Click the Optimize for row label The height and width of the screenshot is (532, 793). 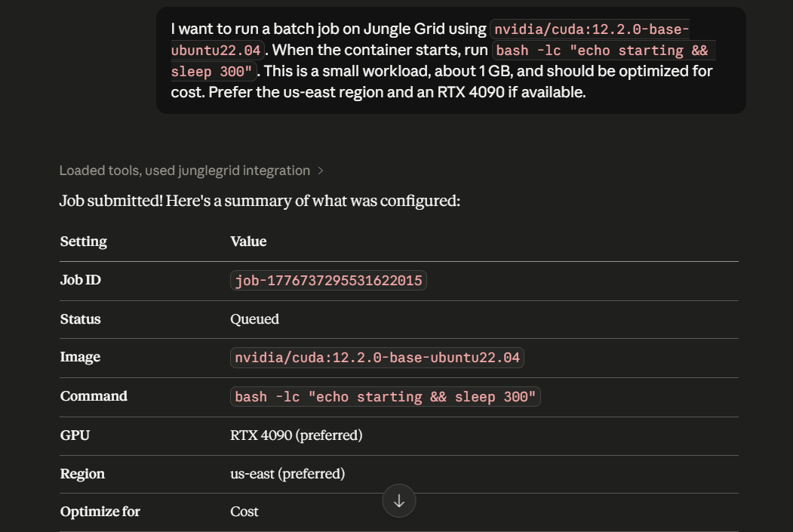100,512
